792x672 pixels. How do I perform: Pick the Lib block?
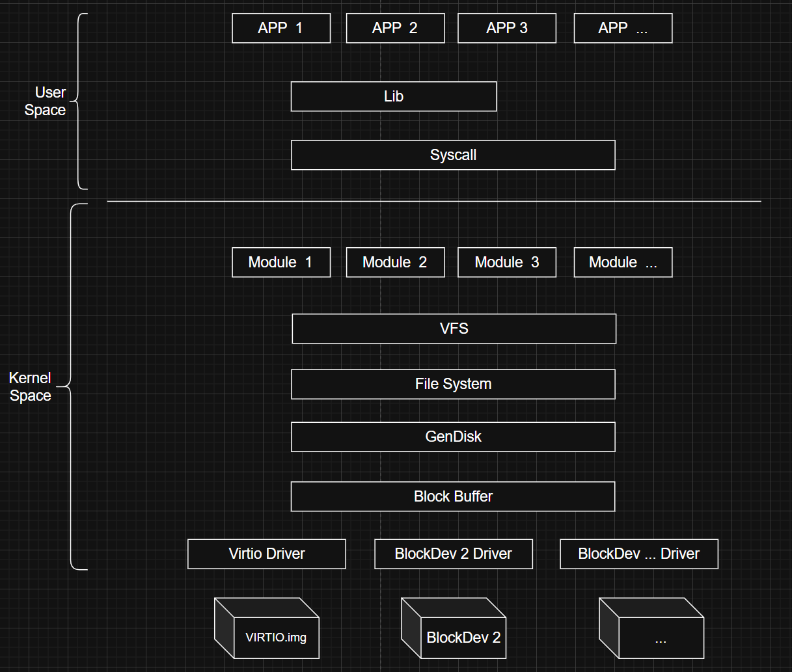click(x=394, y=96)
